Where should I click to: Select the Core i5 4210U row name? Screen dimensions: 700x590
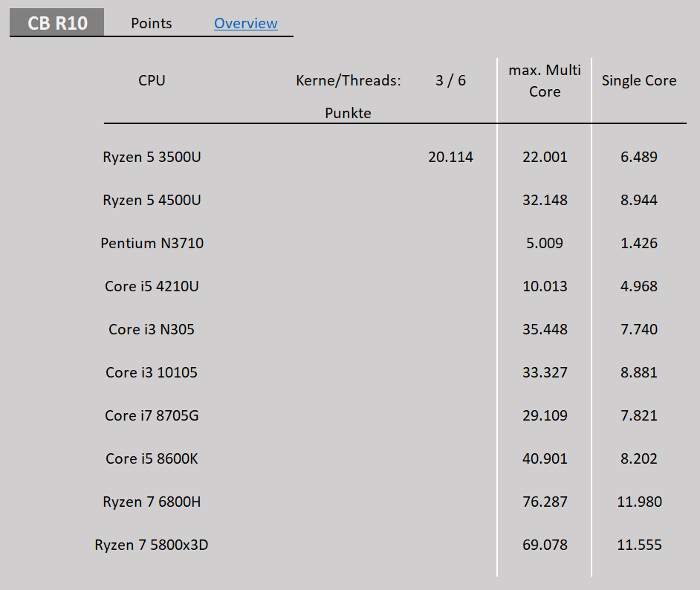[152, 286]
